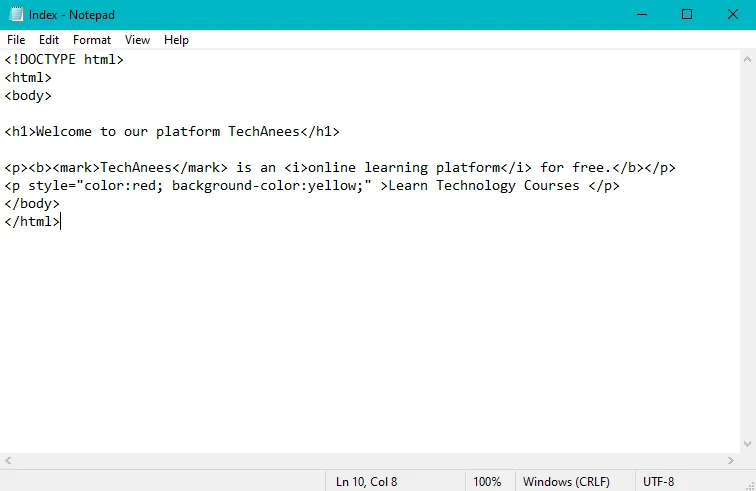This screenshot has height=491, width=756.
Task: Click the vertical scrollbar down arrow
Action: pyautogui.click(x=747, y=444)
